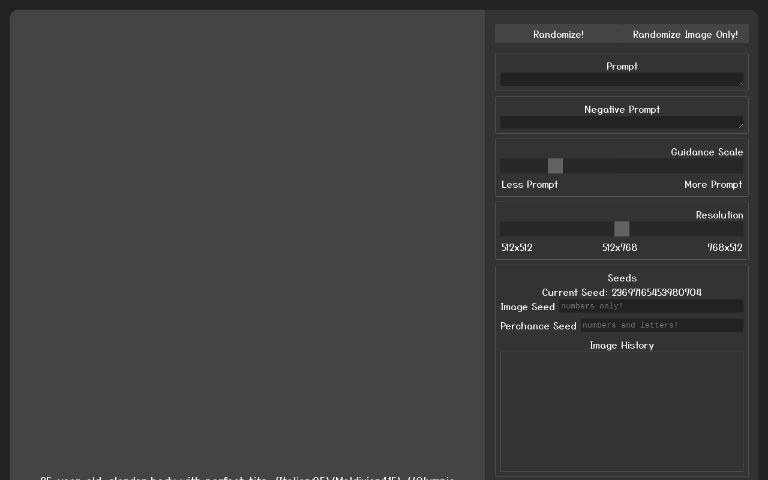Click the 512x768 resolution label
This screenshot has width=768, height=480.
point(619,248)
